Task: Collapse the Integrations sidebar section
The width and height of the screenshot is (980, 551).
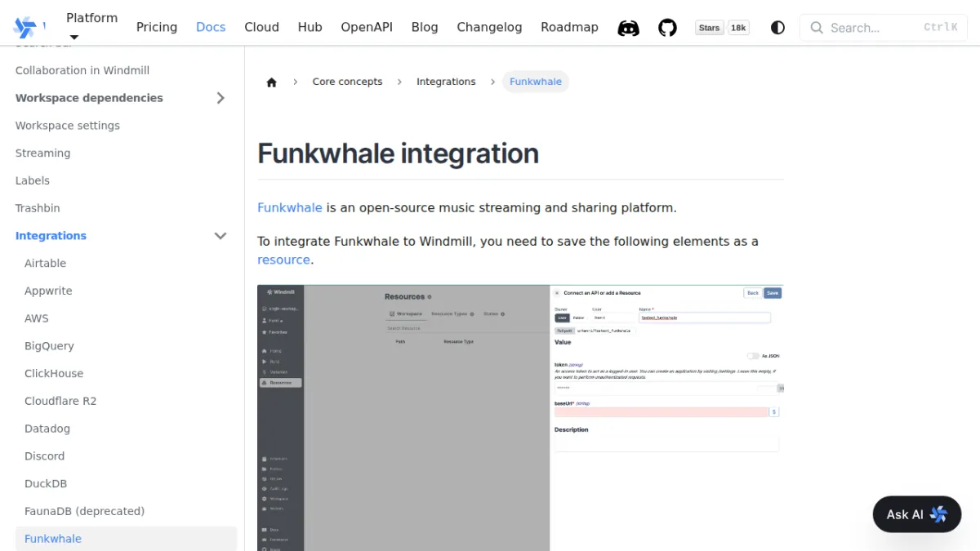Action: 220,236
